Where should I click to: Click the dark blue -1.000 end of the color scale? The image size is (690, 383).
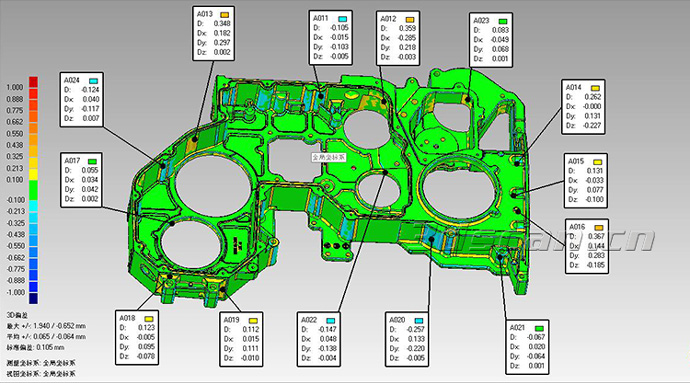point(33,298)
